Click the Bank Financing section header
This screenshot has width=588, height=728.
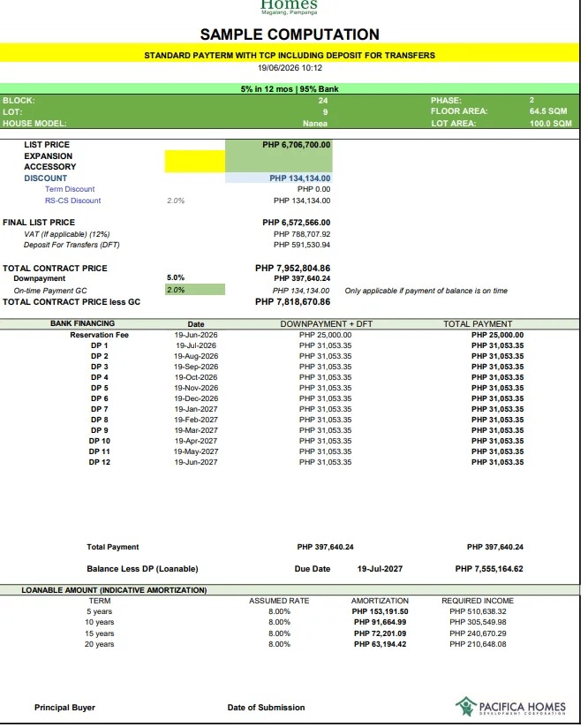[83, 323]
